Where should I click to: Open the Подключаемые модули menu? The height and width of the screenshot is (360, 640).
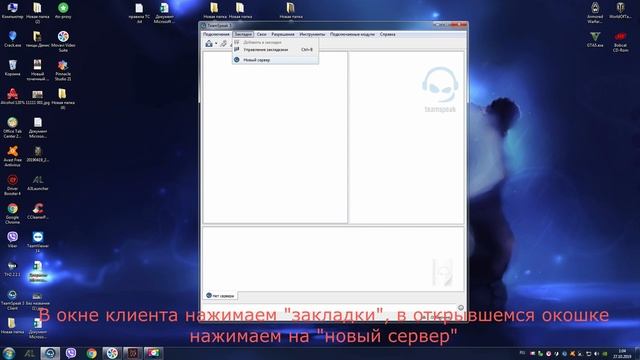(x=352, y=34)
